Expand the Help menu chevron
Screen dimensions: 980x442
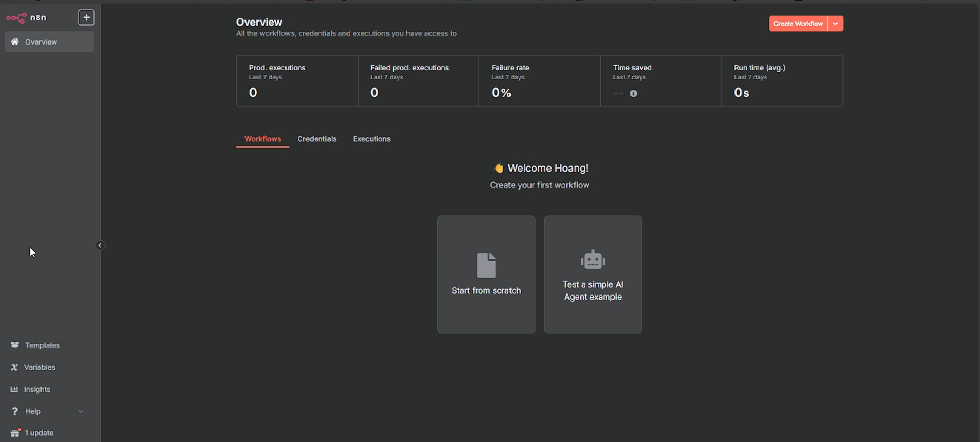[x=81, y=411]
